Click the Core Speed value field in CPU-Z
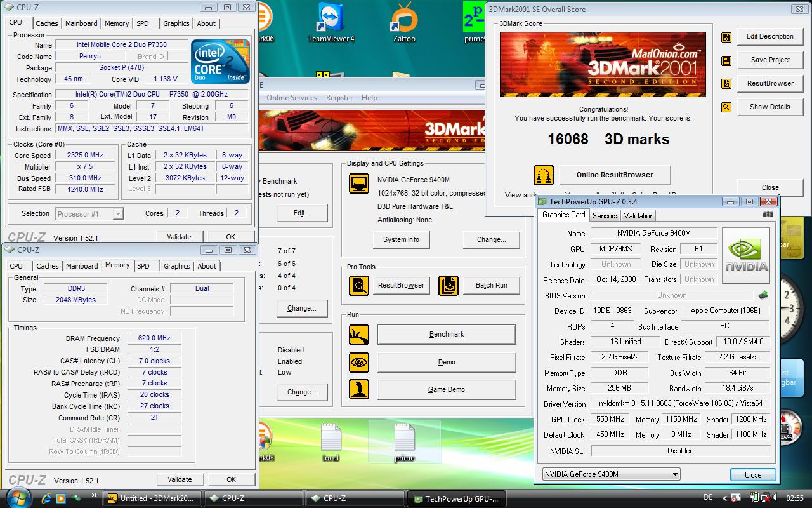The width and height of the screenshot is (812, 508). click(x=86, y=156)
